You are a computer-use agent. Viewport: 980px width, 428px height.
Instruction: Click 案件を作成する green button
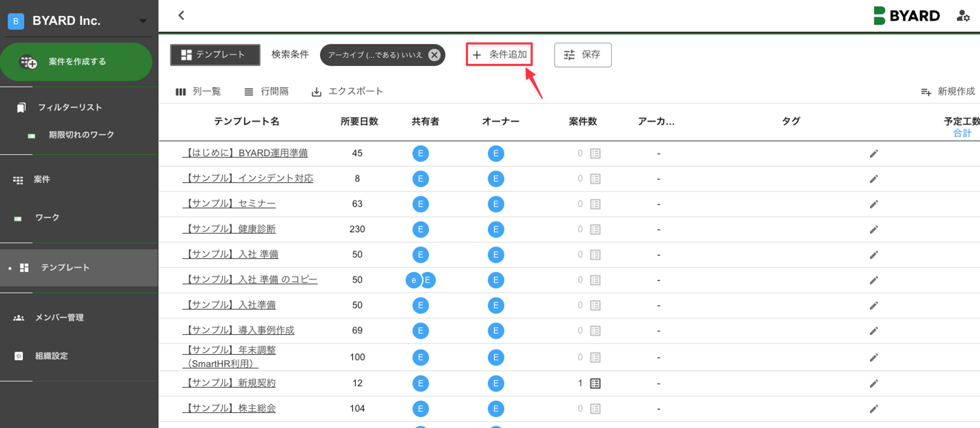coord(76,62)
